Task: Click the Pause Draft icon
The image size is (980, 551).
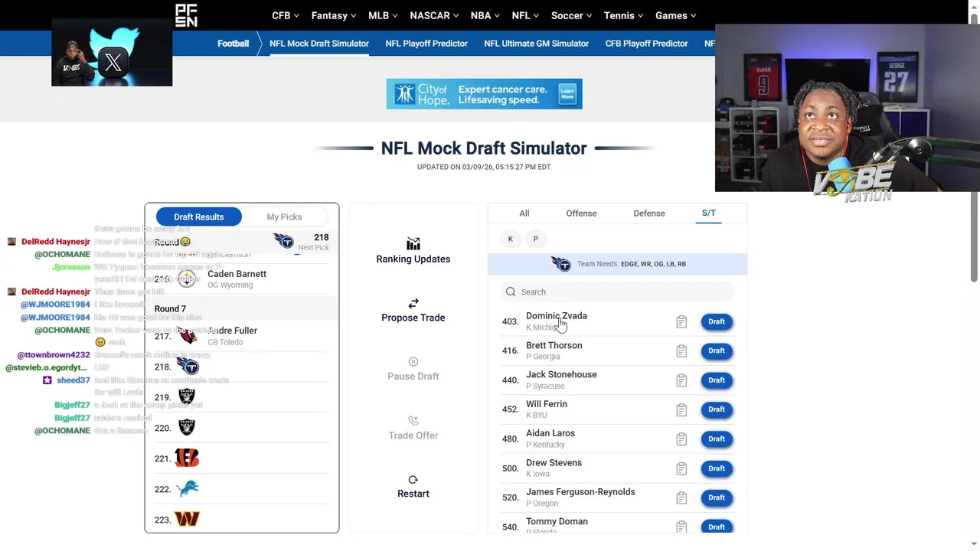Action: [413, 362]
